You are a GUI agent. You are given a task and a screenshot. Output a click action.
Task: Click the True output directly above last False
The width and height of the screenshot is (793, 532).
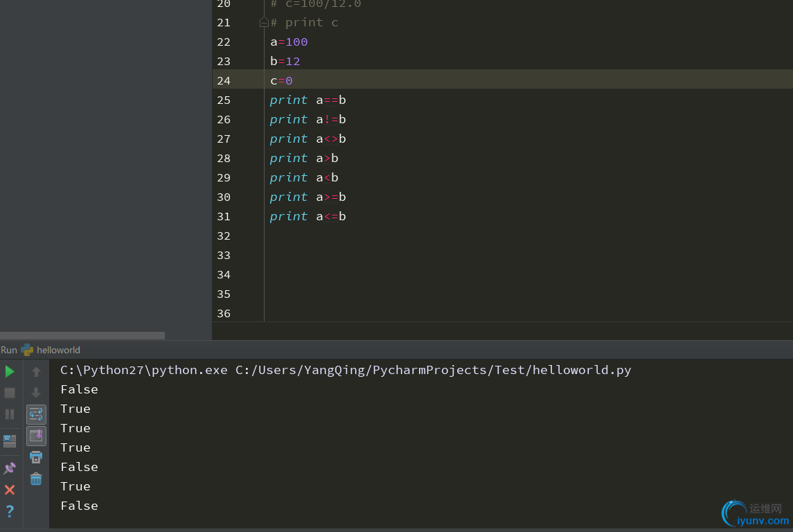point(75,486)
